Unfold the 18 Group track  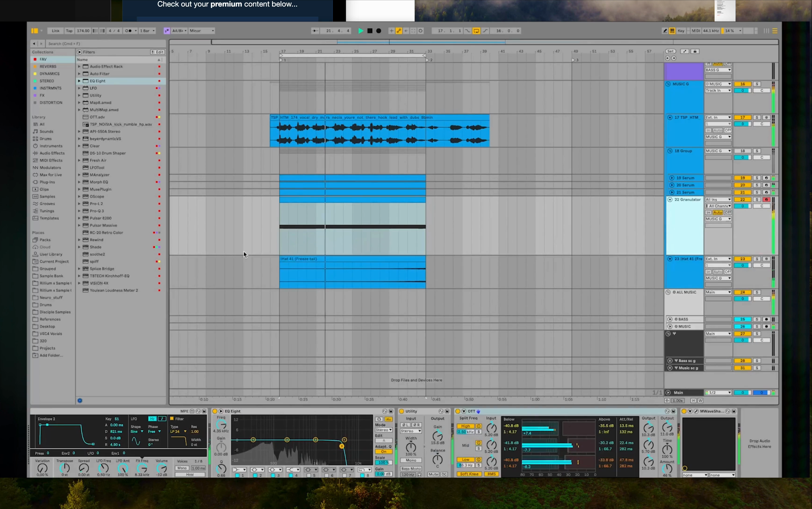click(670, 151)
